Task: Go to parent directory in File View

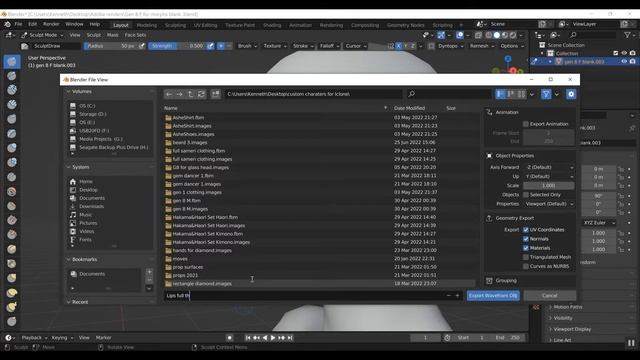Action: tap(191, 94)
